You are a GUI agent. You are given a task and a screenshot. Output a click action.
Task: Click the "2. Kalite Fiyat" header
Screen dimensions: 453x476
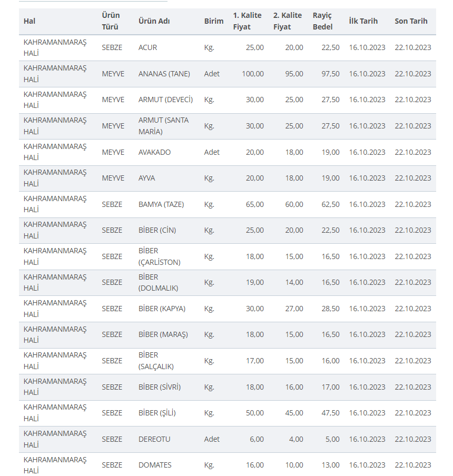coord(288,22)
